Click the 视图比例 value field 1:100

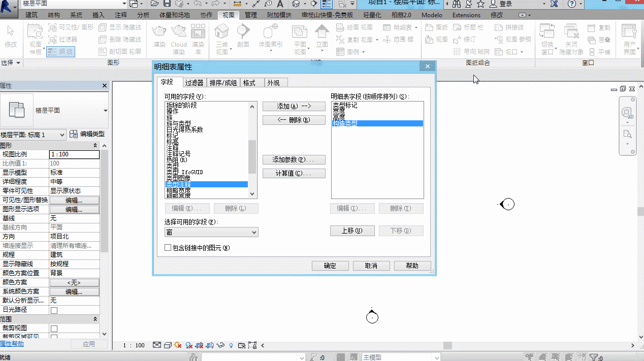click(74, 154)
